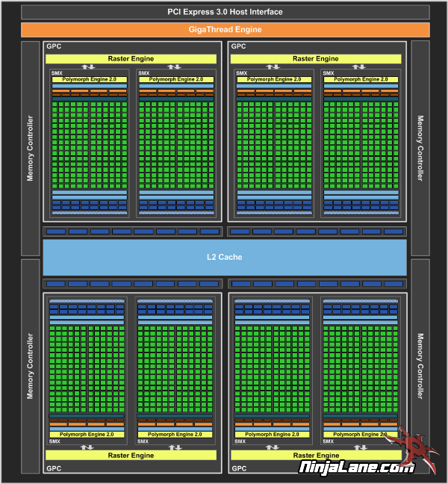Select Polymorph Engine 2.0 in upper-right GPC's second SMX
The width and height of the screenshot is (448, 484).
point(361,79)
